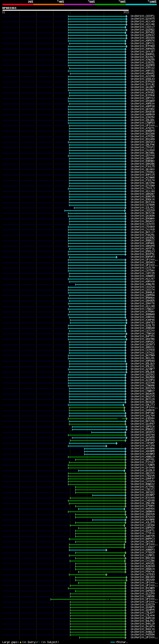Click hit label UniRef100_Q2PK12
This screenshot has height=644, width=159.
143,35
